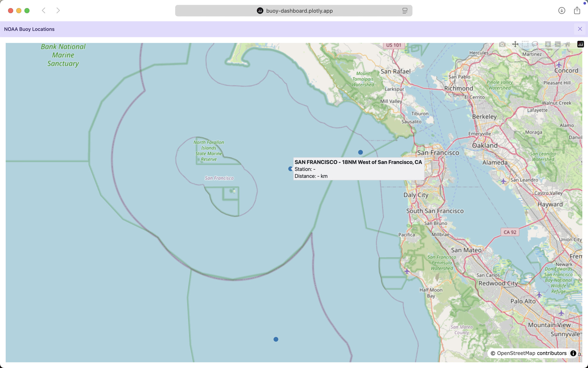
Task: Open the Plotly logo link in modebar
Action: pyautogui.click(x=581, y=44)
